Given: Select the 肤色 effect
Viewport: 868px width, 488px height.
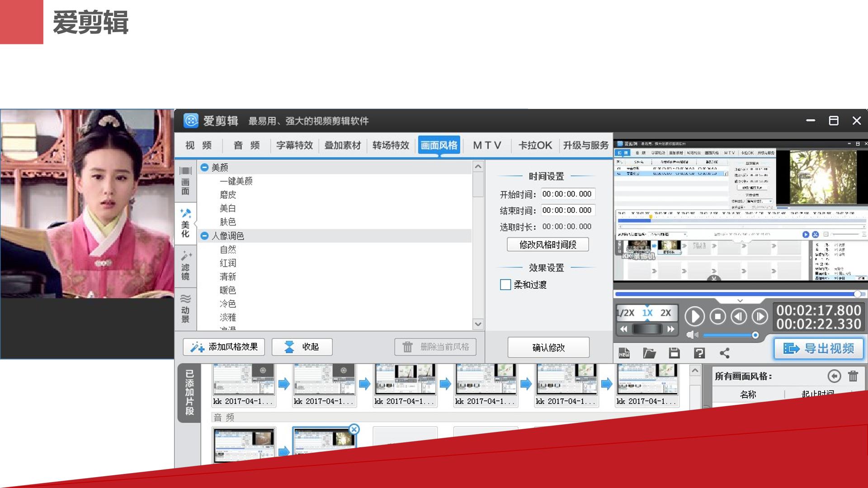Looking at the screenshot, I should (228, 222).
